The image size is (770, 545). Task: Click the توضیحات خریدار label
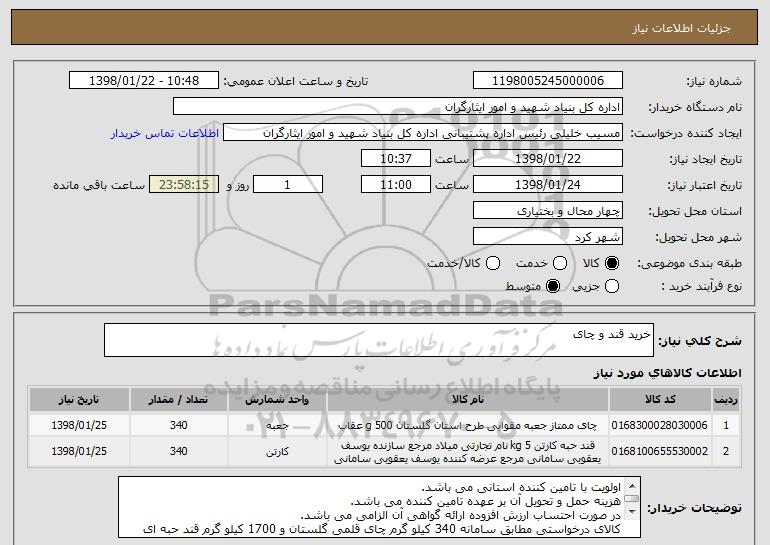point(694,508)
